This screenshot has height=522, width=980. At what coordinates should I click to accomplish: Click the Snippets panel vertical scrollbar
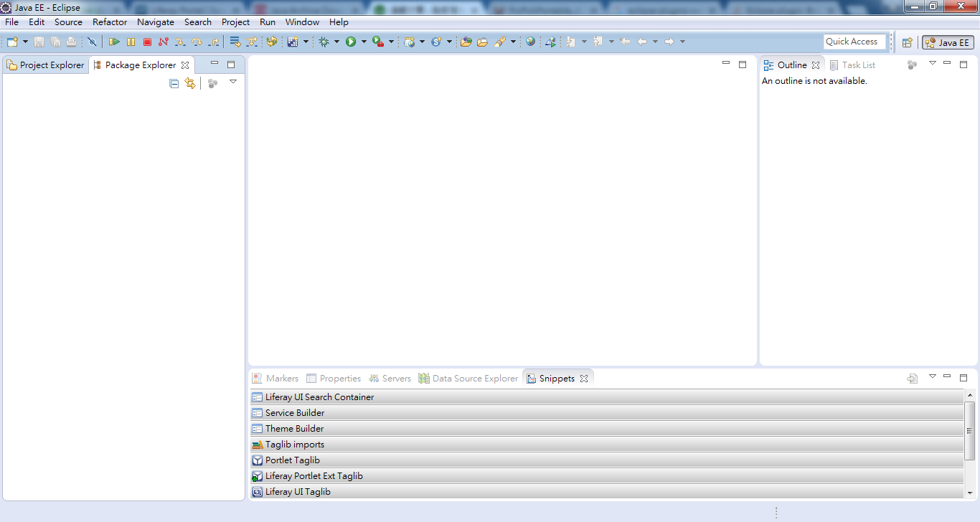pyautogui.click(x=970, y=431)
